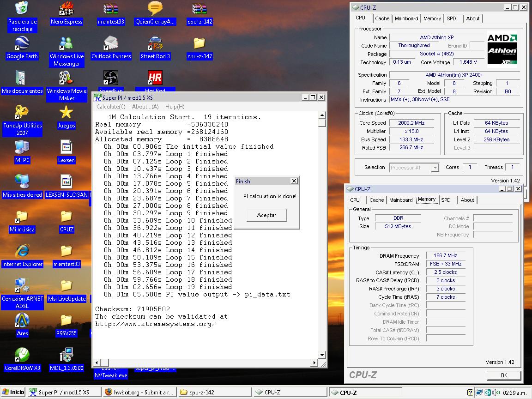Open the Hot Rod HR icon

click(155, 78)
